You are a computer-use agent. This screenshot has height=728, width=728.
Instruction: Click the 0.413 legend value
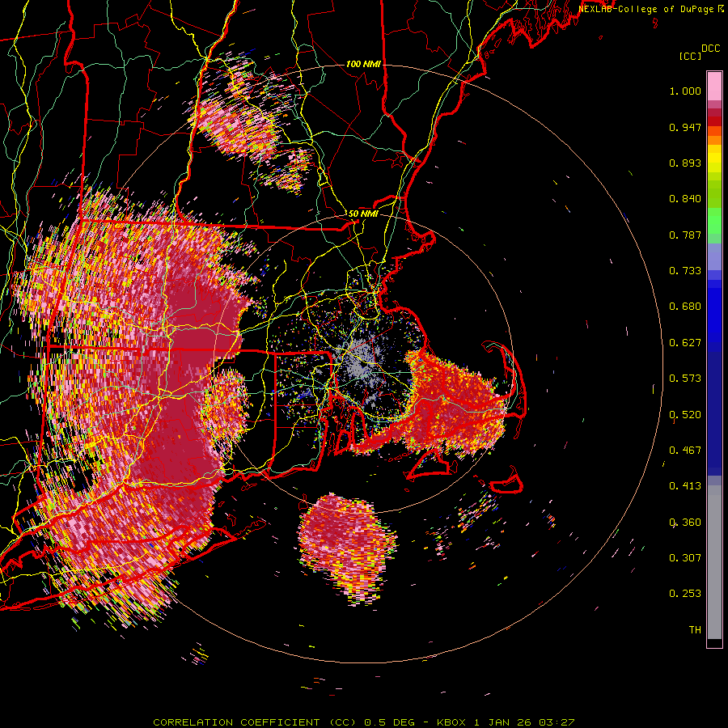click(x=685, y=486)
